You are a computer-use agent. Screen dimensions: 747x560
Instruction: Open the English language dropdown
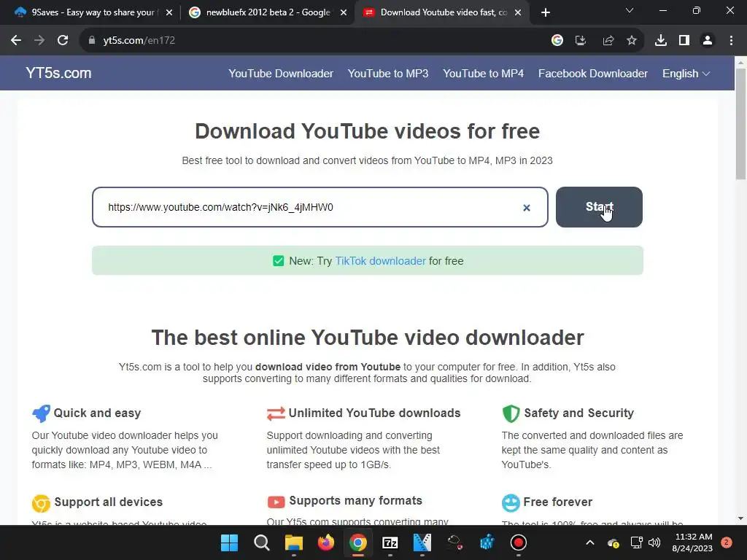(686, 74)
